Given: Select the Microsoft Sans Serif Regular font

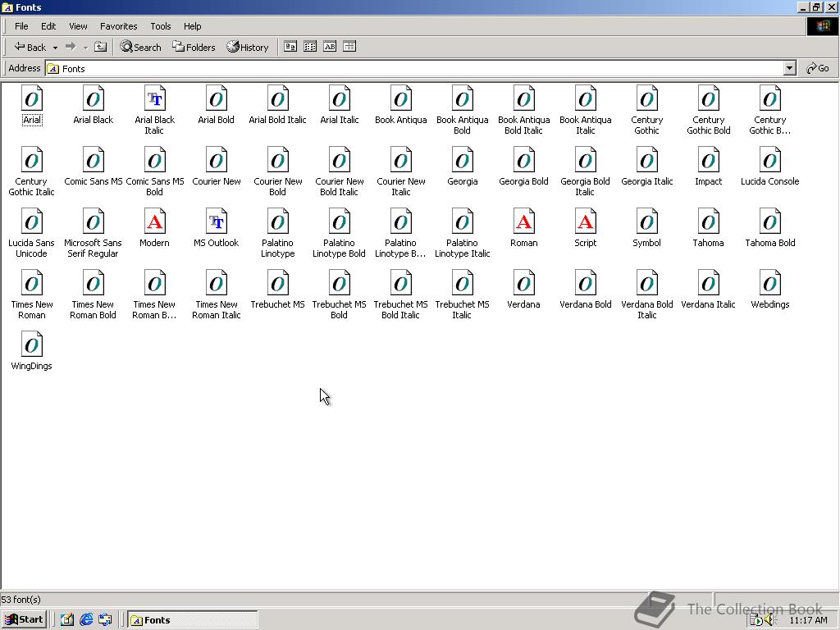Looking at the screenshot, I should click(x=94, y=234).
